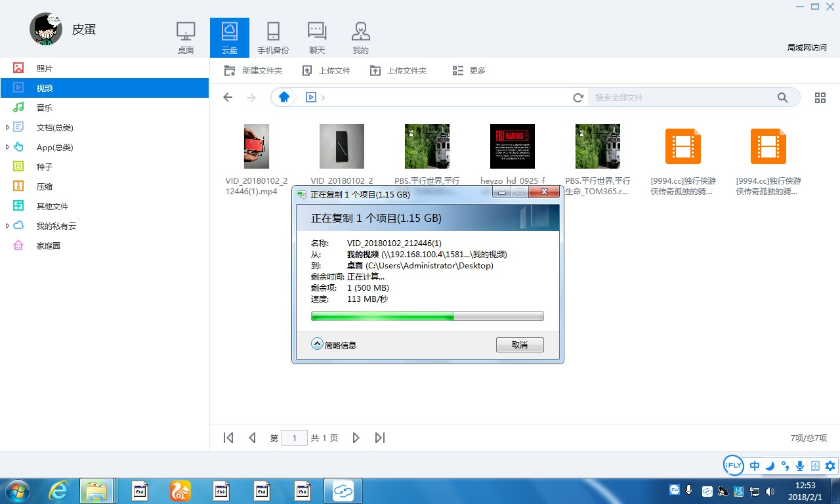The image size is (840, 504).
Task: Click the copy progress bar
Action: (427, 316)
